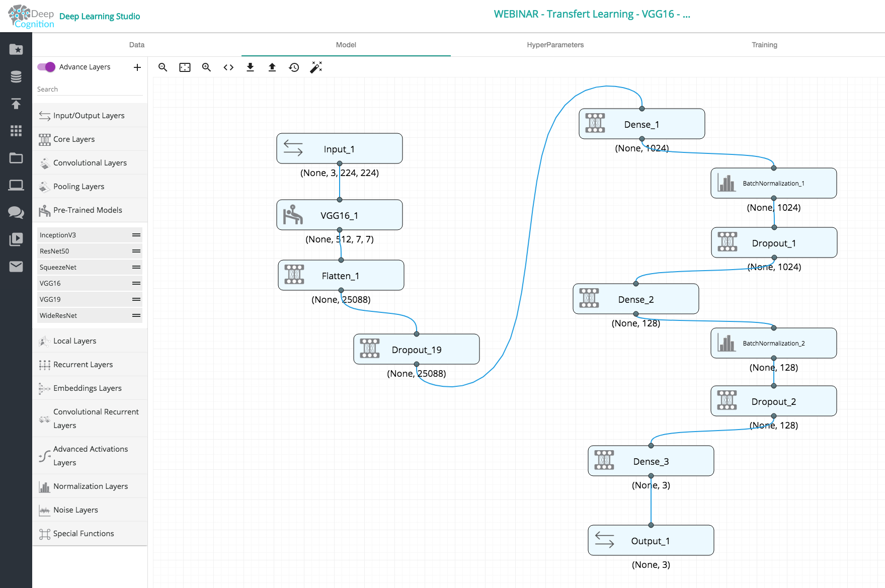885x588 pixels.
Task: Expand Special Functions category
Action: coord(90,533)
